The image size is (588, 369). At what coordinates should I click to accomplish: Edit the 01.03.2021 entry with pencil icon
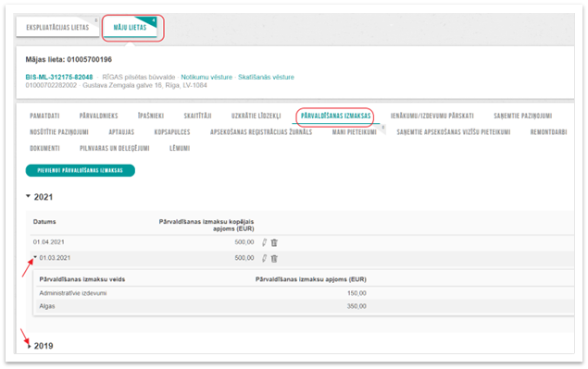pos(265,258)
